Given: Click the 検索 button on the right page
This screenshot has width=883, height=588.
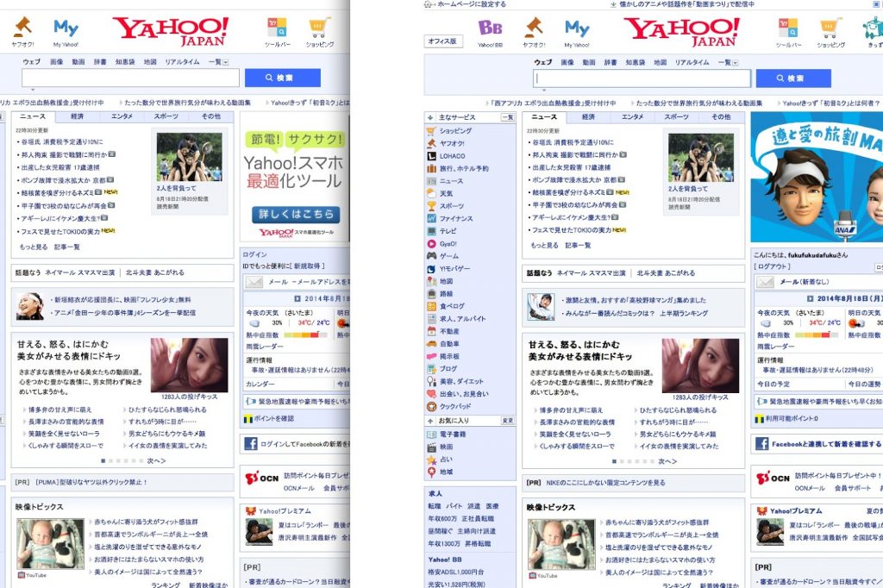Looking at the screenshot, I should coord(793,78).
